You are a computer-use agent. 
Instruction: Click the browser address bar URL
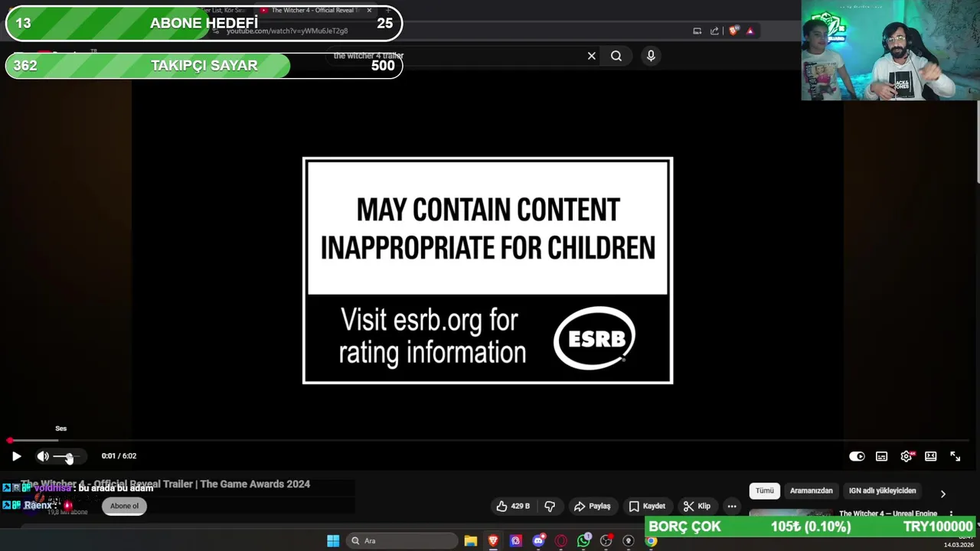(287, 31)
